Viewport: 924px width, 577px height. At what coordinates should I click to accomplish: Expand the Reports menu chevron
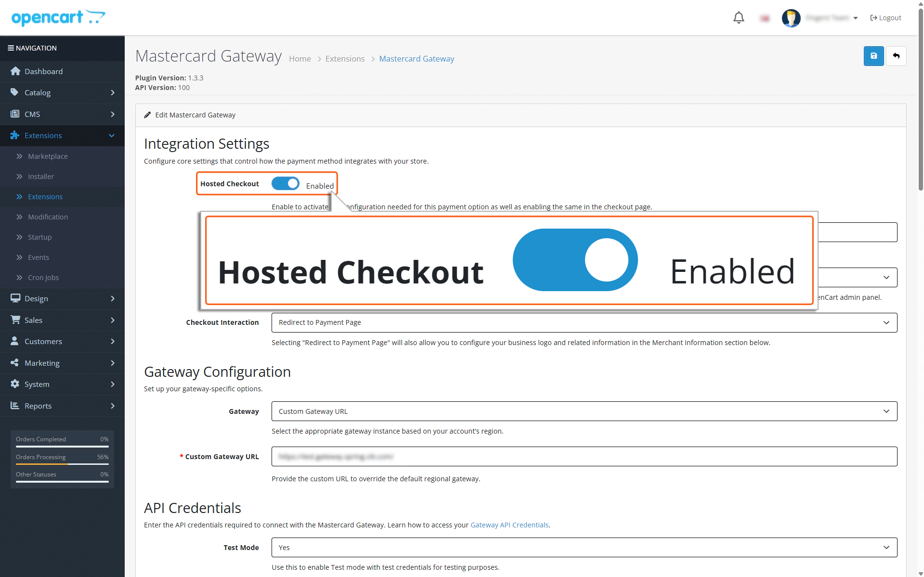[x=113, y=406]
